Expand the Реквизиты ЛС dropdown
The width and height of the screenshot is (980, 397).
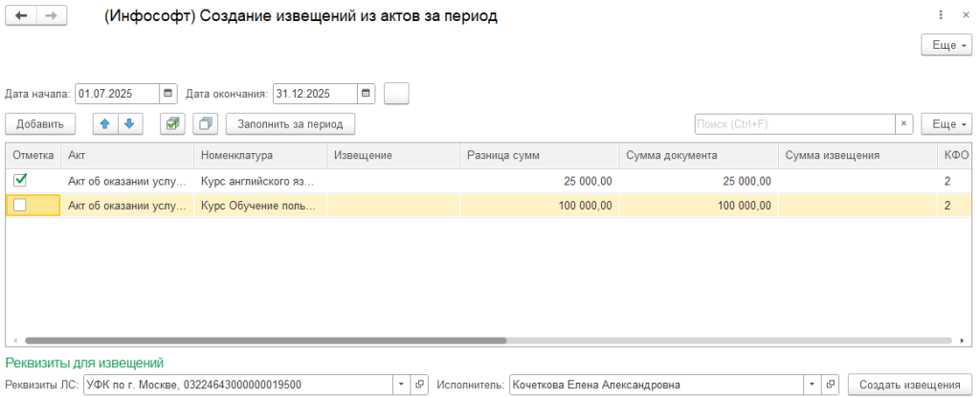point(401,385)
